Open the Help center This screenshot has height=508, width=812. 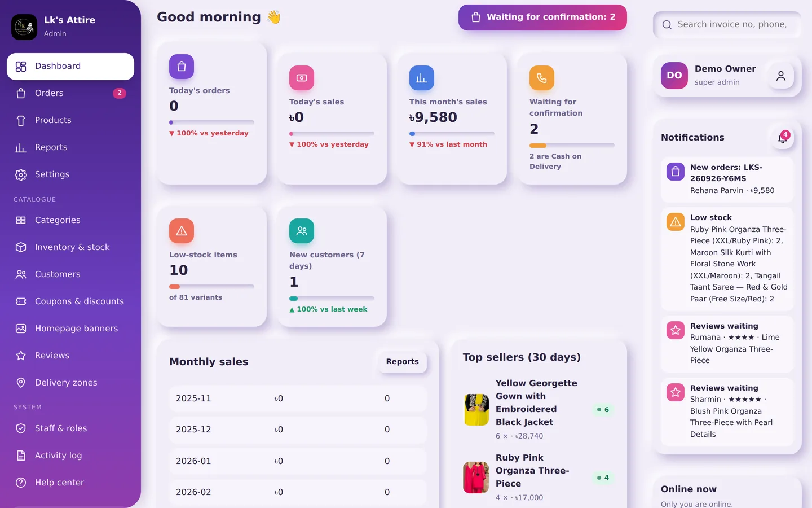70,483
